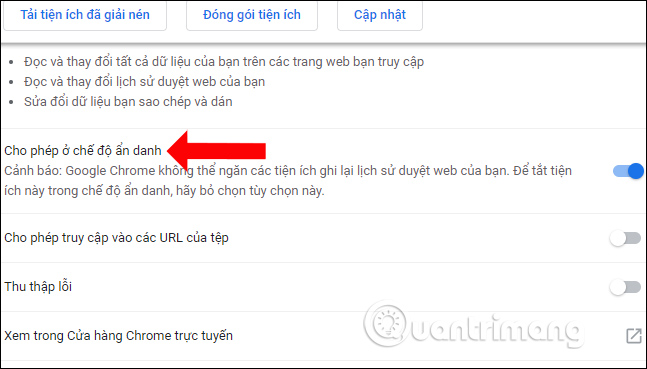Select the 'Thu thập lỗi' label
Screen dimensions: 647x369
click(38, 286)
